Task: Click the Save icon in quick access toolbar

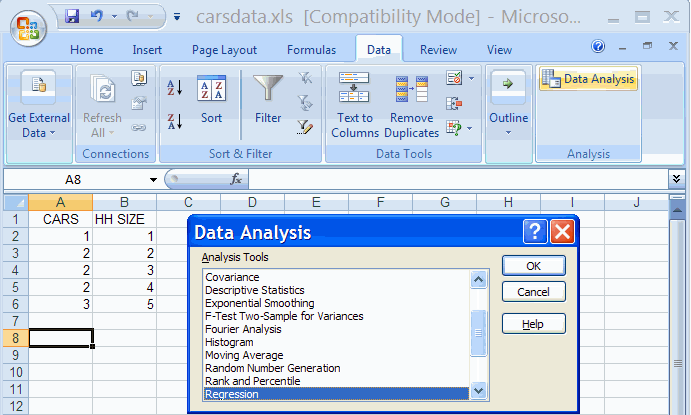Action: pyautogui.click(x=72, y=17)
